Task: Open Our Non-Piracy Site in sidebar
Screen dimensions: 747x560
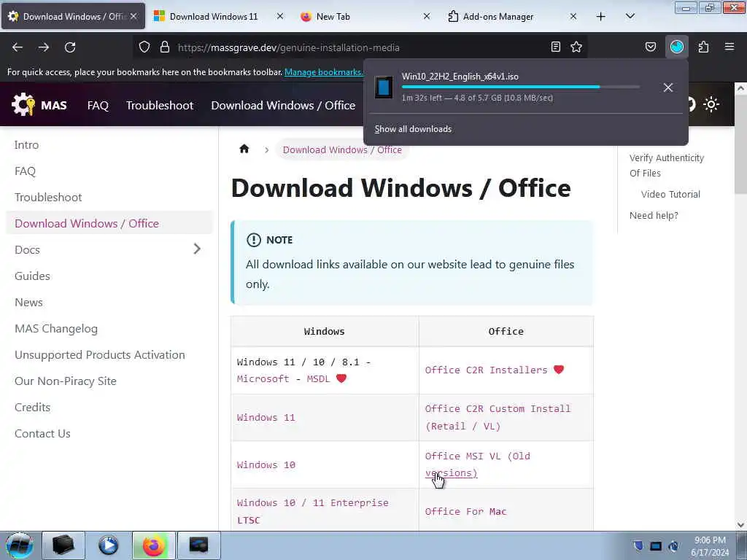Action: (65, 381)
